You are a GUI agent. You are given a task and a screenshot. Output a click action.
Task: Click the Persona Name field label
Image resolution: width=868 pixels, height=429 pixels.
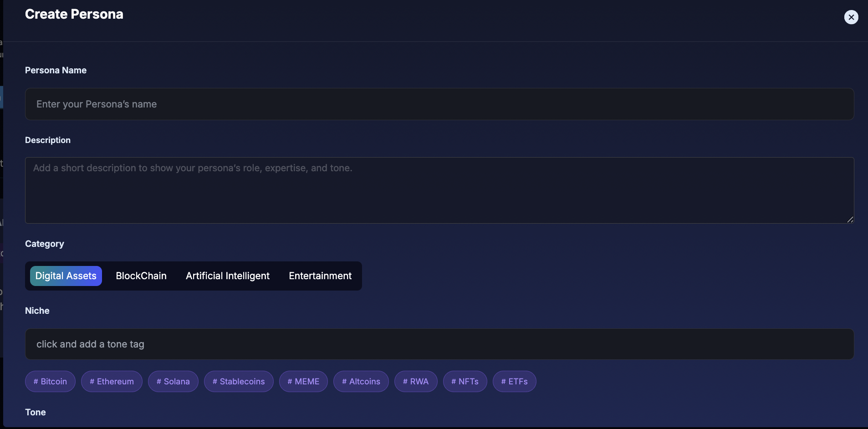(56, 71)
